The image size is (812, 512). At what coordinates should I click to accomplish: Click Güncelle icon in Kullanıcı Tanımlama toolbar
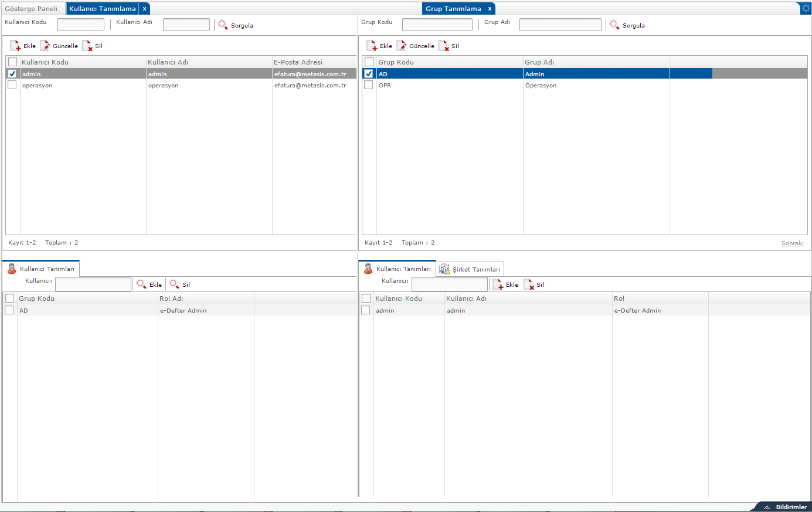tap(45, 46)
